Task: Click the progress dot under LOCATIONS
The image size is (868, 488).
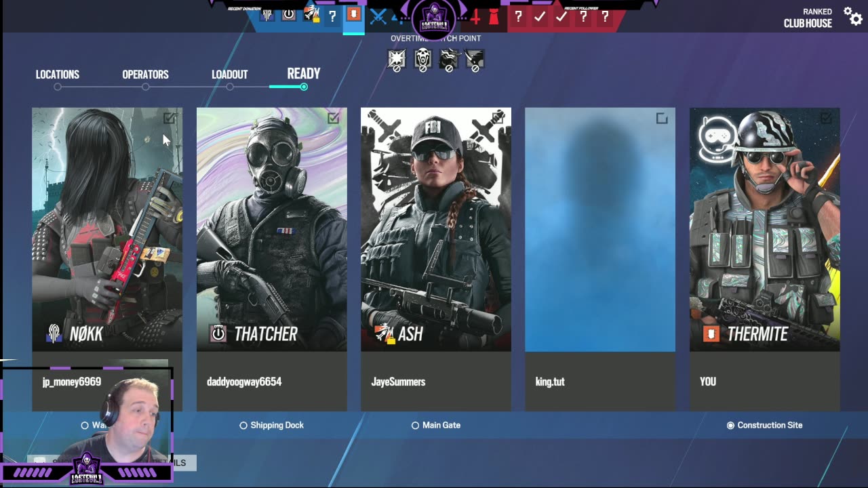Action: coord(58,87)
